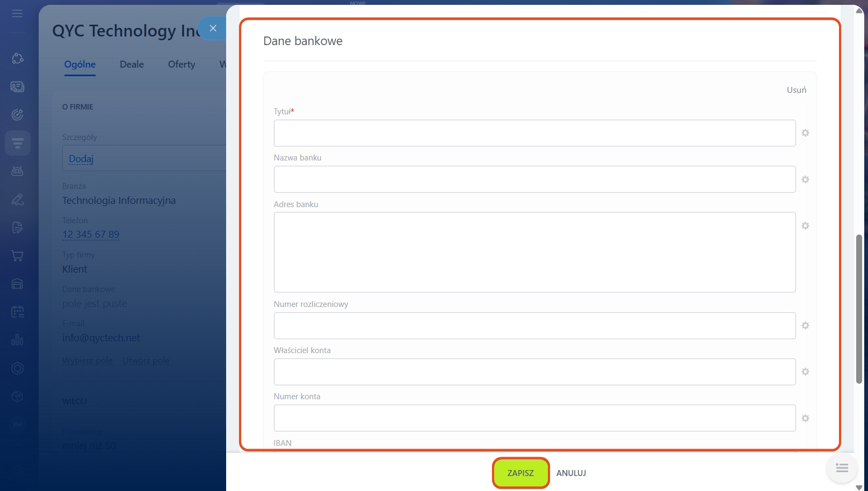The width and height of the screenshot is (868, 491).
Task: Open gear settings for Numer konta field
Action: click(x=805, y=419)
